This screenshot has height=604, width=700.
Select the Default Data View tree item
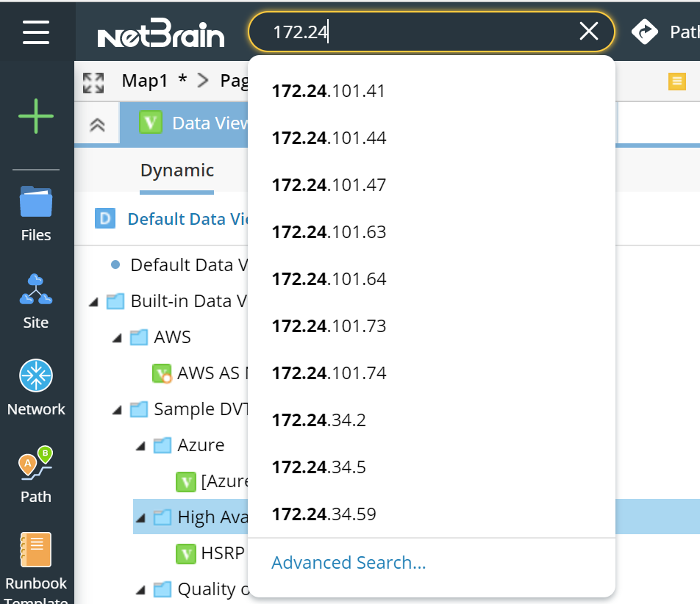click(x=189, y=265)
